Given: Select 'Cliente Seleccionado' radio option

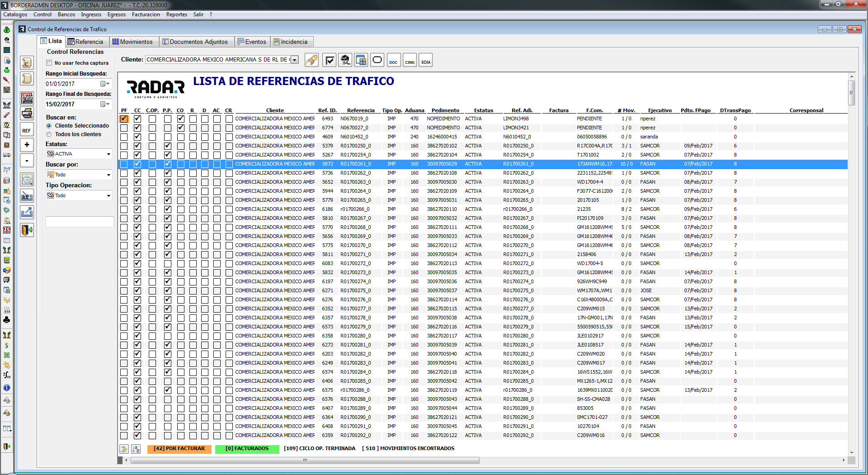Looking at the screenshot, I should (49, 126).
